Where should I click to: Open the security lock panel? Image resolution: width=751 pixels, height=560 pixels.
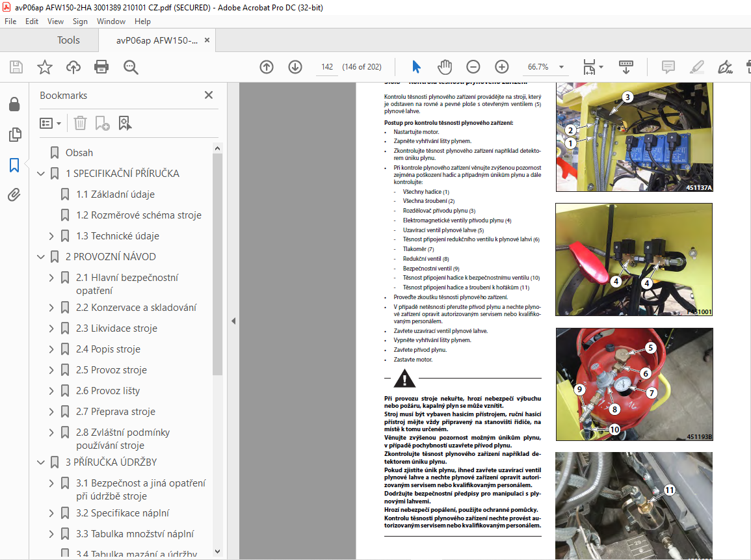(14, 104)
